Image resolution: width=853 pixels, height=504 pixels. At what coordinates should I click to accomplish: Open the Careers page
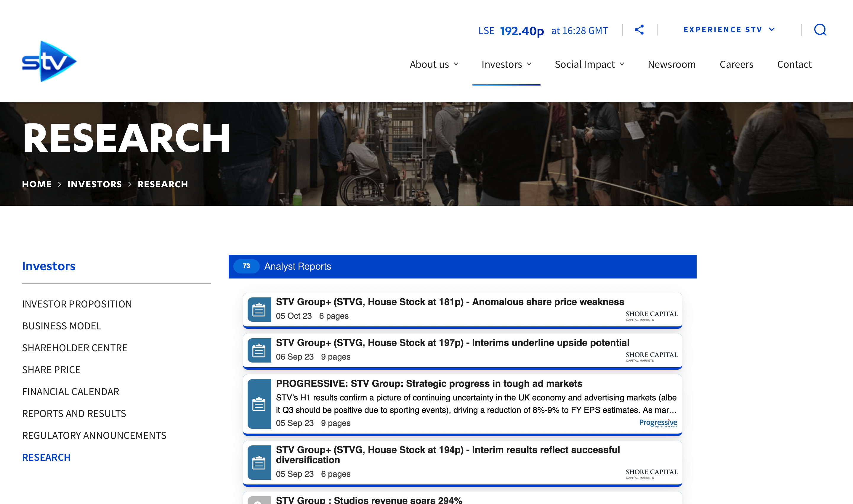736,64
